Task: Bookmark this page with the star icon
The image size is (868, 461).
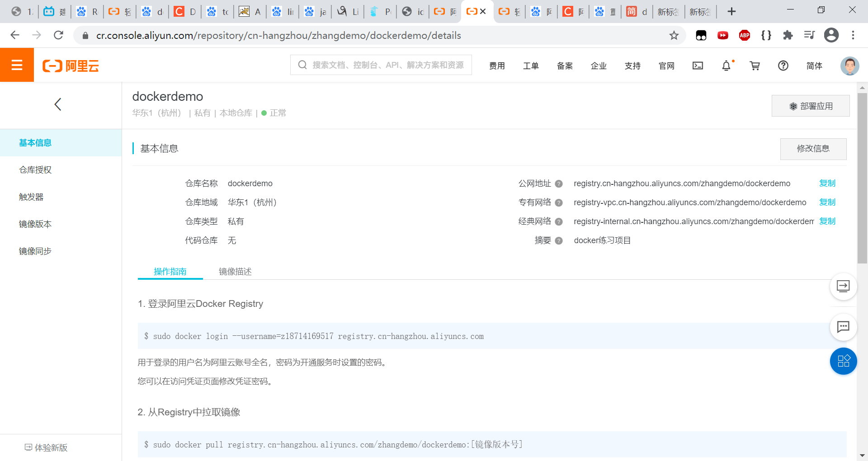Action: tap(674, 35)
